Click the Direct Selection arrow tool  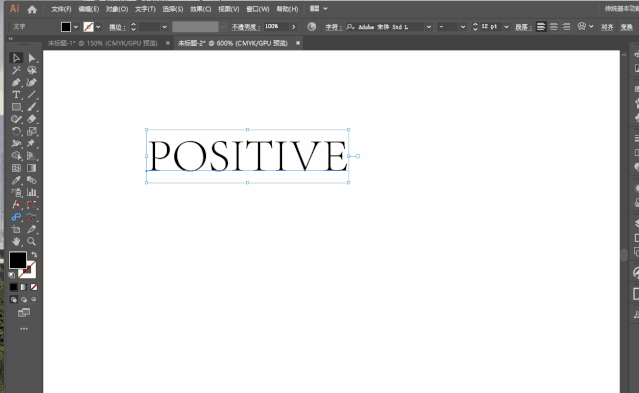tap(31, 58)
